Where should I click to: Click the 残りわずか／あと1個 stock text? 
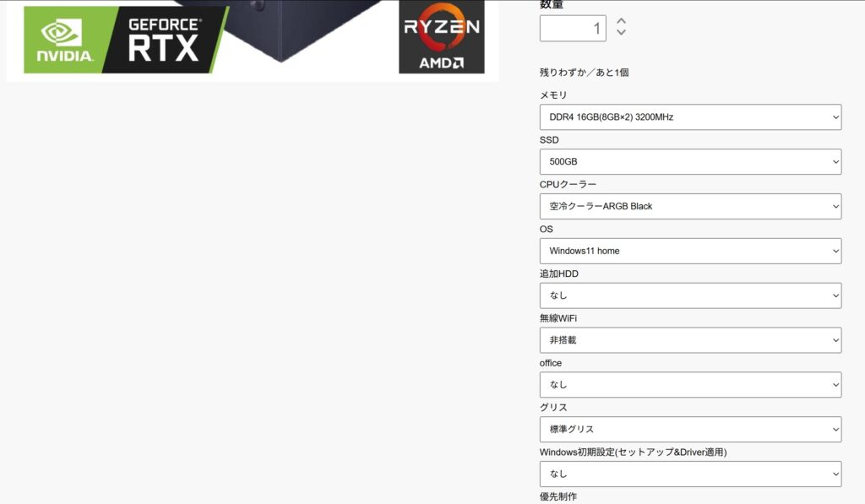click(x=585, y=73)
